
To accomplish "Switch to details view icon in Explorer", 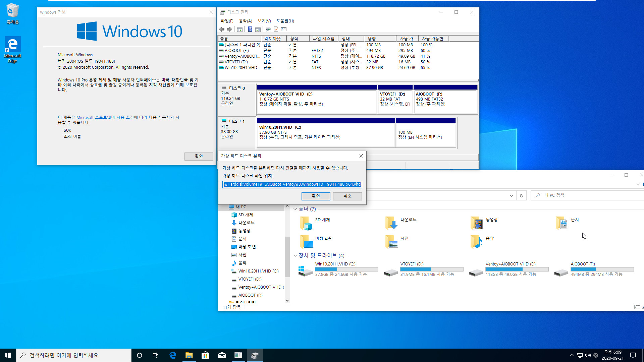I will point(637,307).
